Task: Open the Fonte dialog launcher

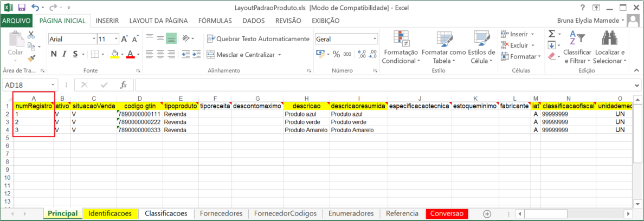Action: coord(138,71)
